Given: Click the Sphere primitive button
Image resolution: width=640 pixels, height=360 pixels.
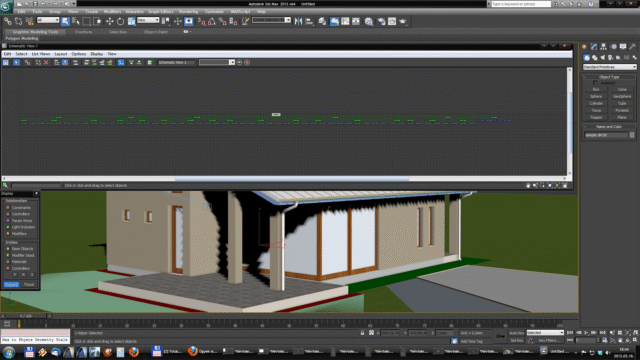Looking at the screenshot, I should (596, 96).
